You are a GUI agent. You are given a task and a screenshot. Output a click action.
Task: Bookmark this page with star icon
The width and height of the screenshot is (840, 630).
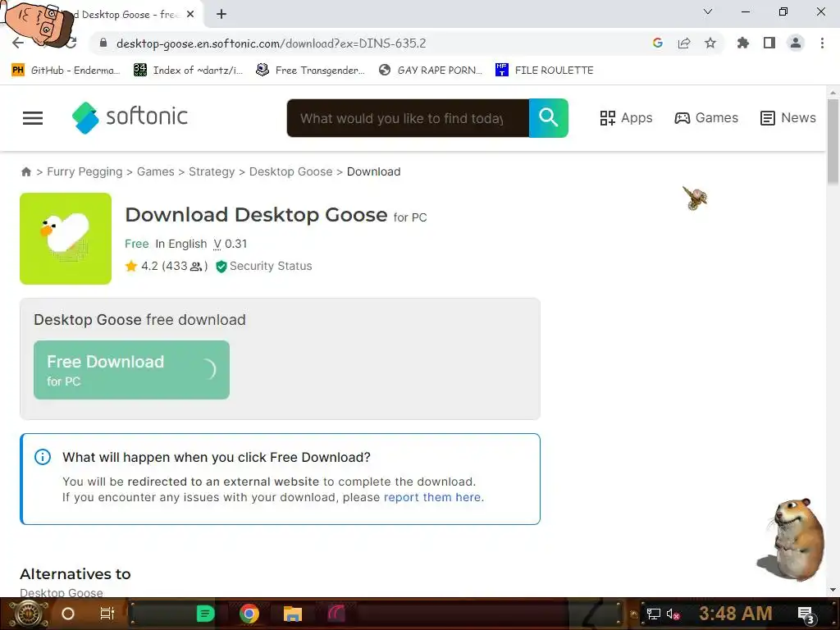coord(710,43)
